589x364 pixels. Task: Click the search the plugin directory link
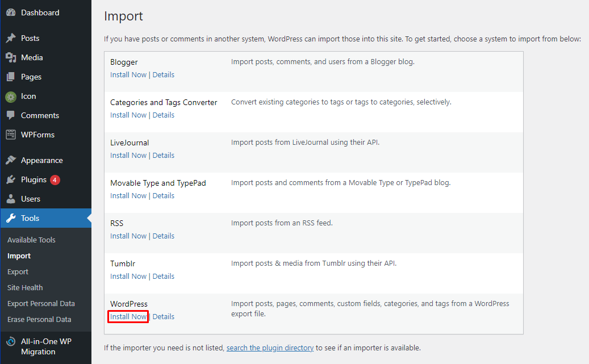pos(270,348)
